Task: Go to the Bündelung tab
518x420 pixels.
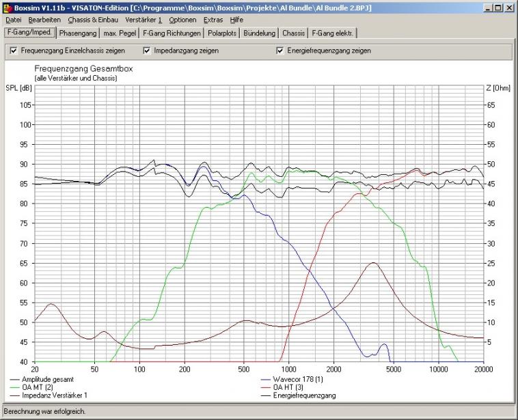Action: (260, 33)
